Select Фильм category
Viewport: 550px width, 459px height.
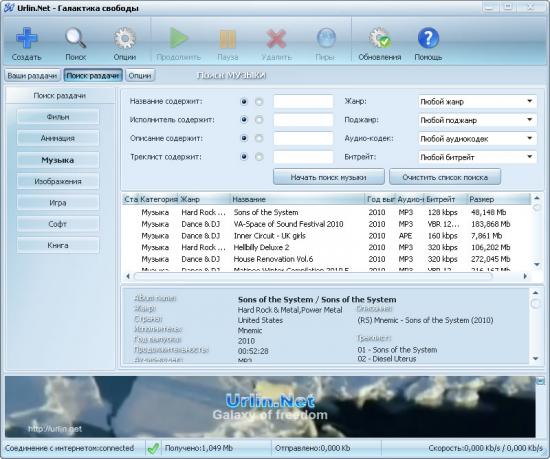58,117
